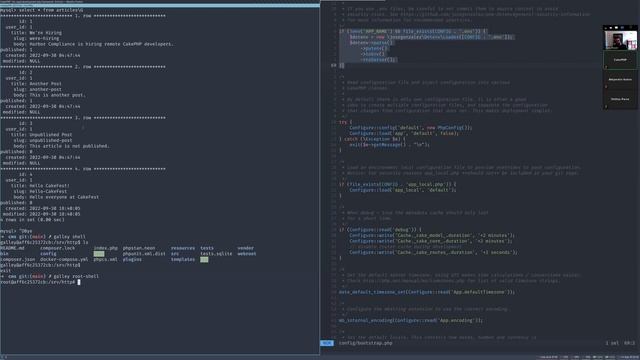Click the config directory in ls output

tap(48, 254)
